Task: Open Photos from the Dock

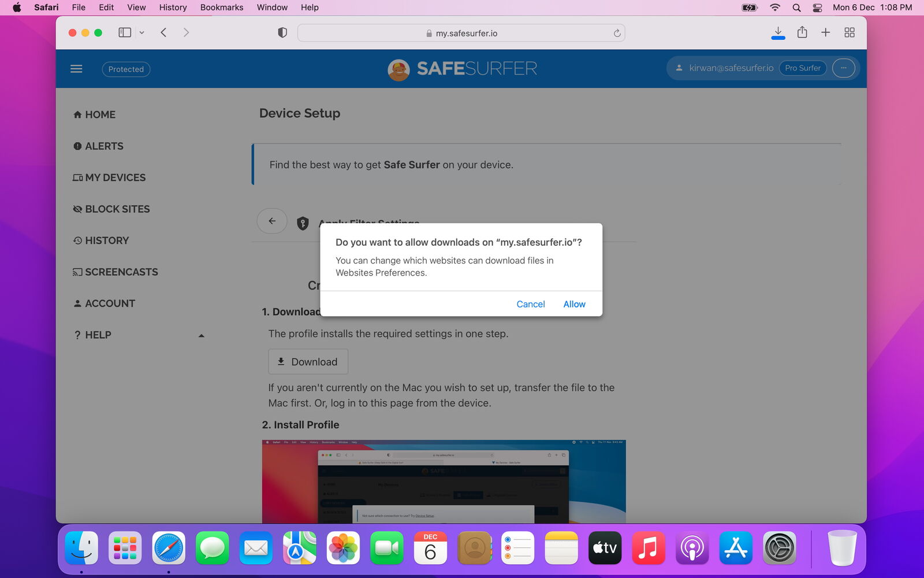Action: [x=343, y=548]
